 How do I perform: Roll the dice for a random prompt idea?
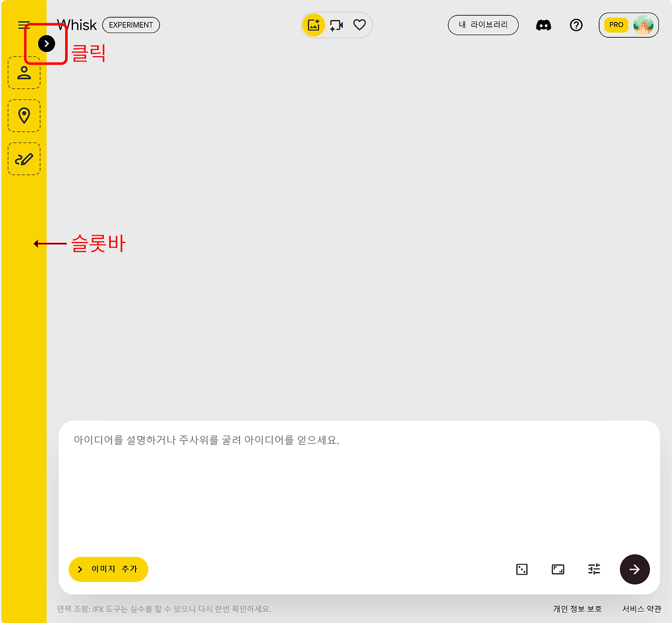point(521,569)
